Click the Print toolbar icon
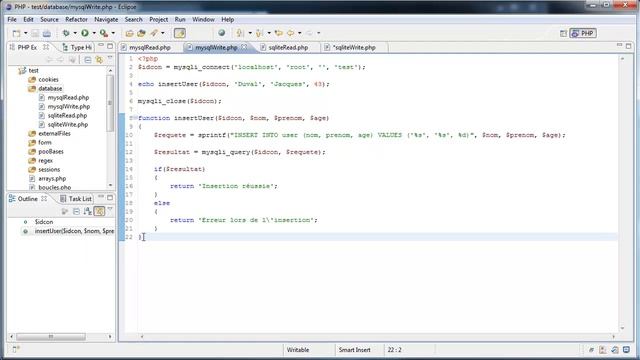 point(47,33)
